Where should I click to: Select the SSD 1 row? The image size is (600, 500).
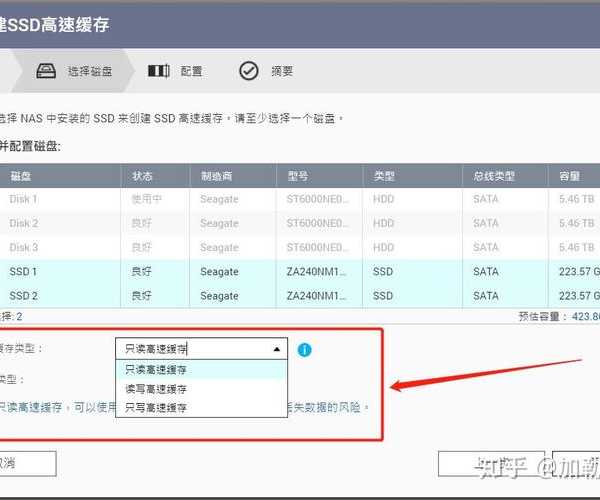[300, 272]
